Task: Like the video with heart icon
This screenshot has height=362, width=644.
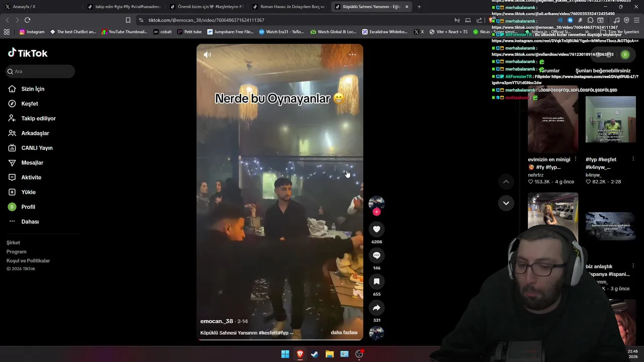Action: 376,229
